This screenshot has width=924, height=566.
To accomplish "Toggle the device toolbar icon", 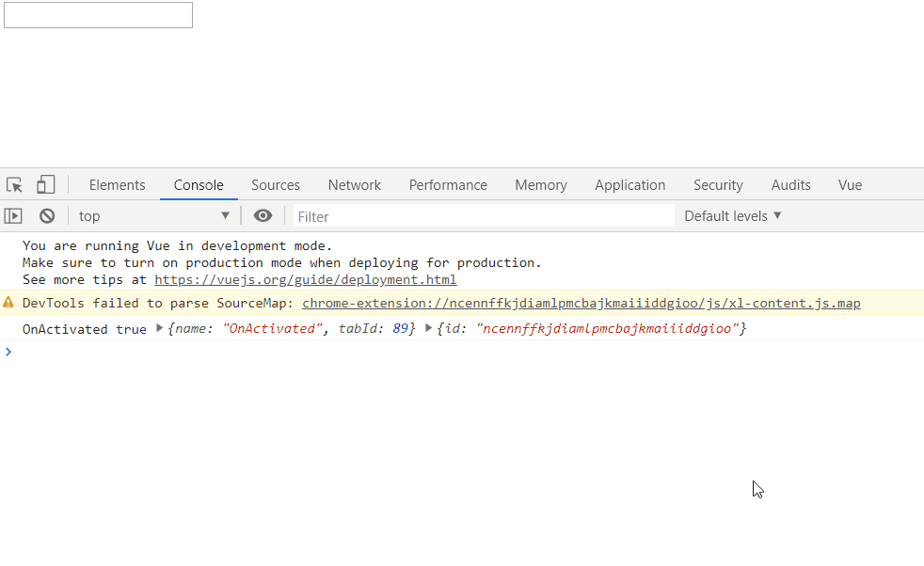I will pyautogui.click(x=46, y=185).
